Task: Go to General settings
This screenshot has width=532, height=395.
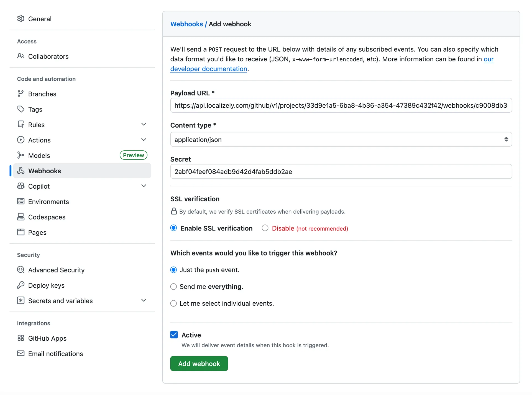Action: [40, 19]
